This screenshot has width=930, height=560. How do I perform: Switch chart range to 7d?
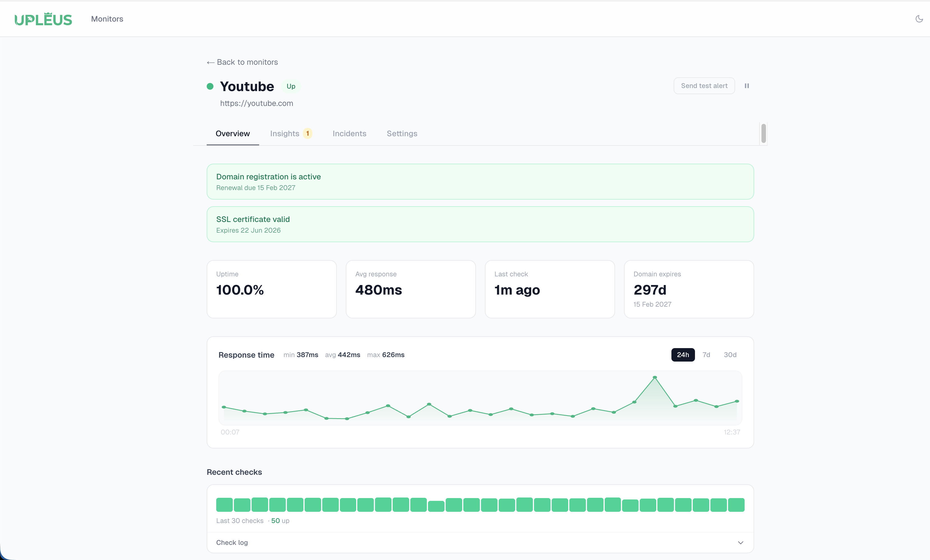[x=706, y=355]
